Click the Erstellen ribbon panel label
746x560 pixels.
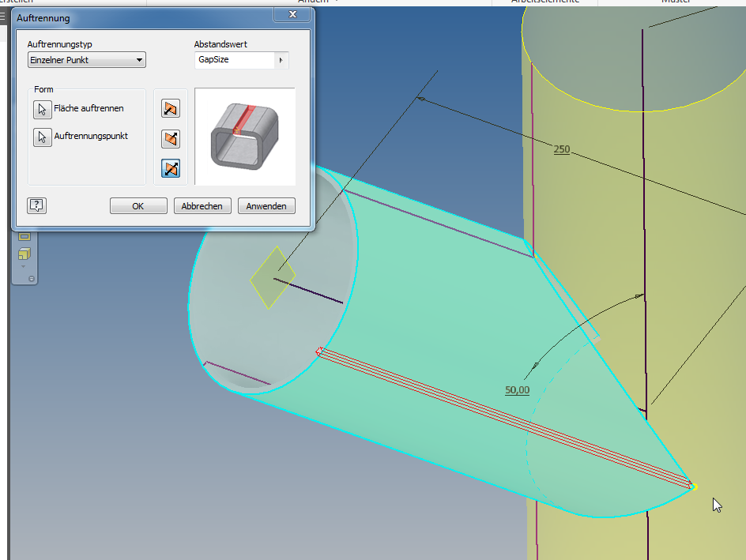(x=16, y=2)
